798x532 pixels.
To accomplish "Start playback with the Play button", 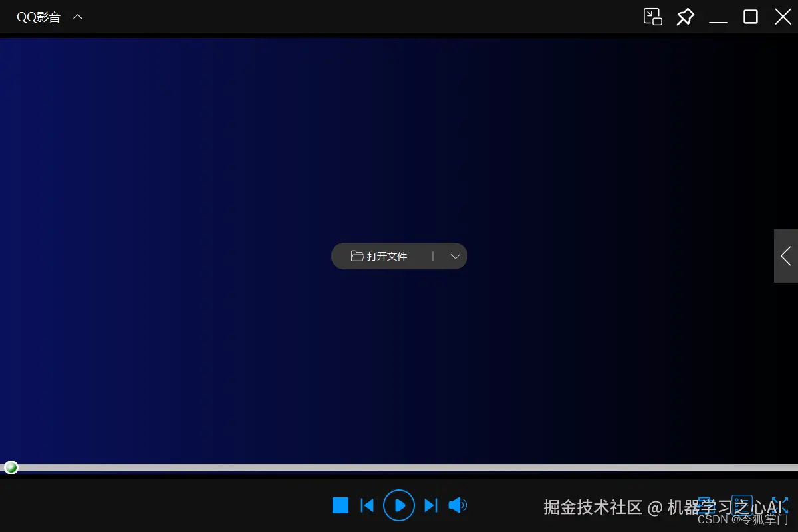I will (399, 505).
